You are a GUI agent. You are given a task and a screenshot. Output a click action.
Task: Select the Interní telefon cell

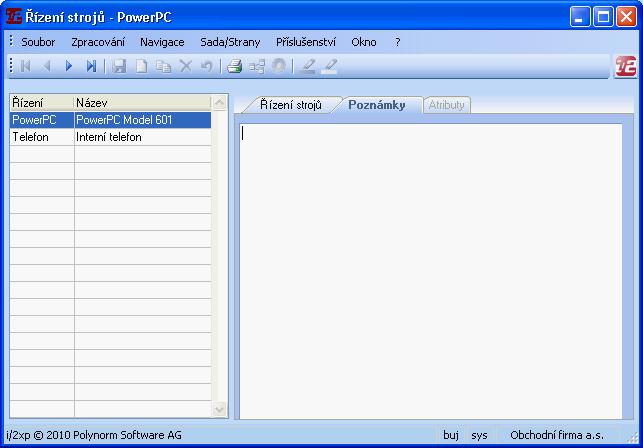(143, 137)
